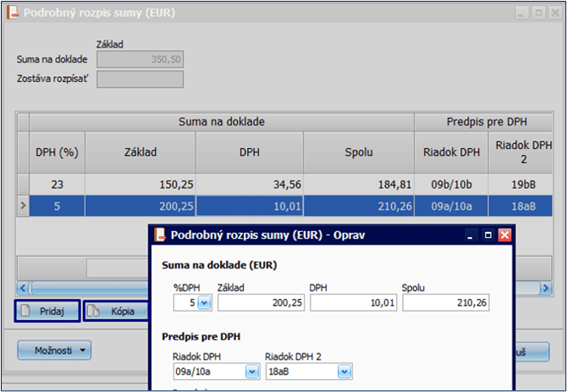Minimize the Oprav dialog window
567x392 pixels.
(x=471, y=235)
